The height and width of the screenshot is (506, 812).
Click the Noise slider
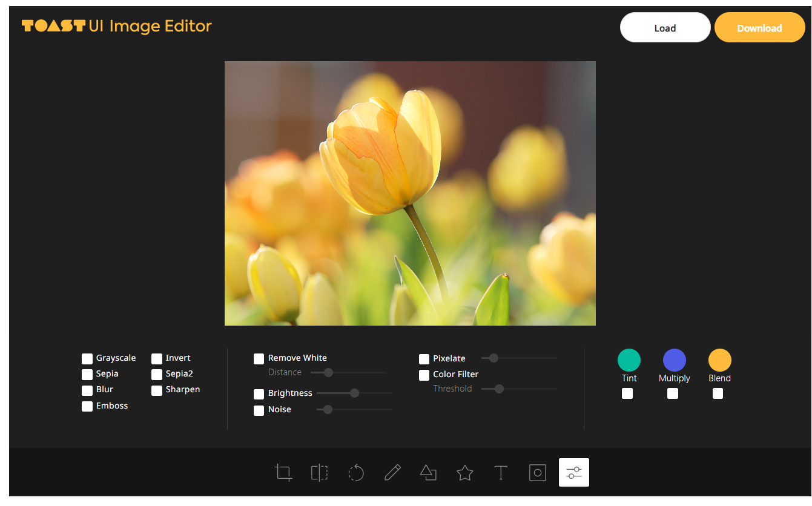coord(354,409)
